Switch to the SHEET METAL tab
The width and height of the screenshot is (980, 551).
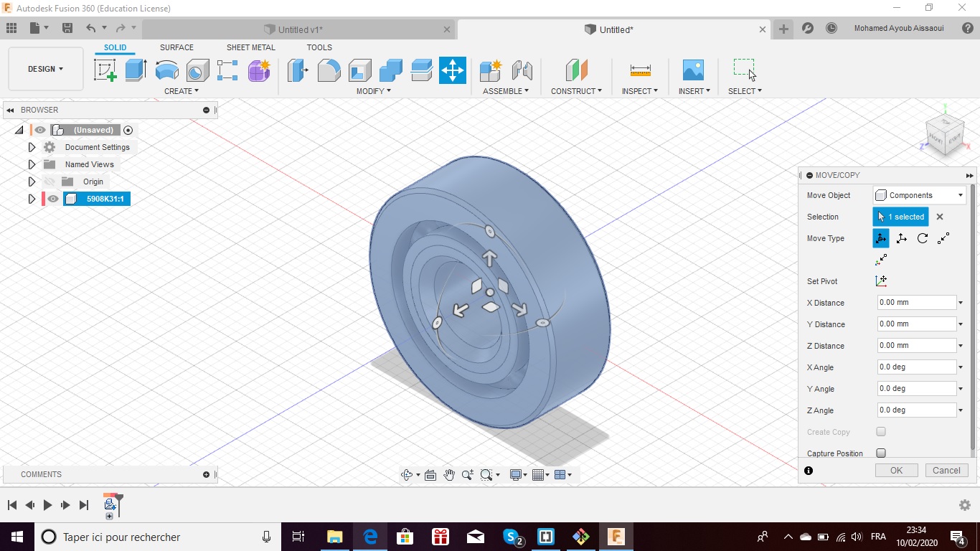coord(251,48)
